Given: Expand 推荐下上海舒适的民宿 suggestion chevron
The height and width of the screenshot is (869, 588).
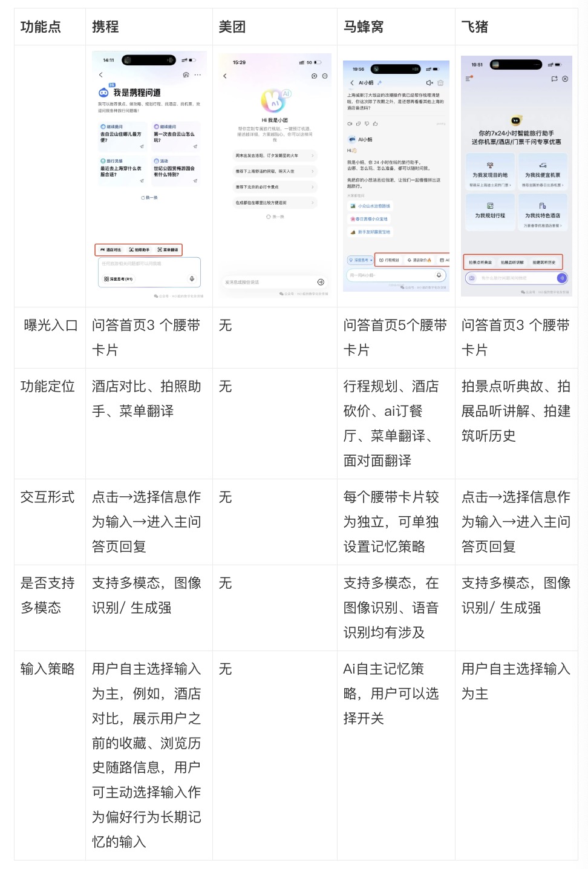Looking at the screenshot, I should pyautogui.click(x=313, y=171).
